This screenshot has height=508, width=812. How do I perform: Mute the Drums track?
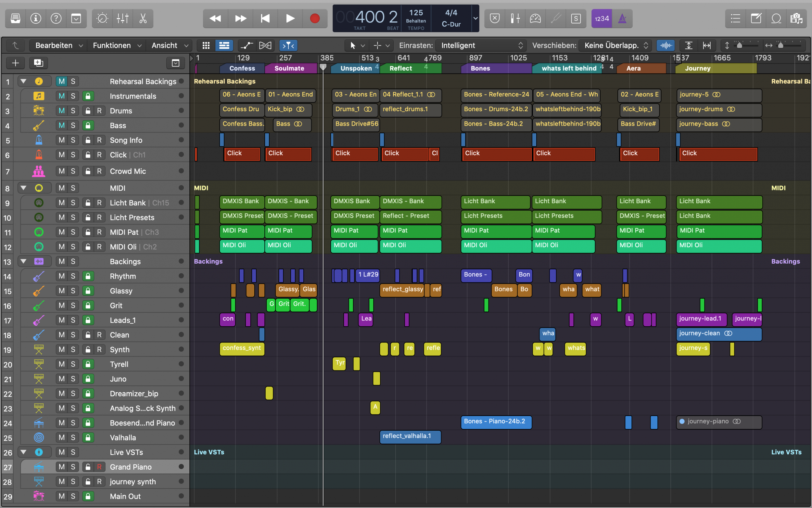coord(61,111)
